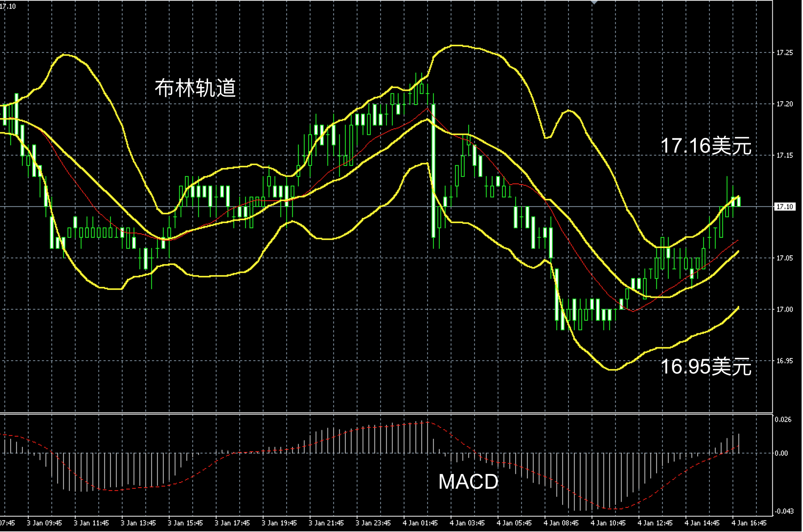Click the 17.10 price readout at top-left
Screen dimensions: 803x532
(8, 6)
